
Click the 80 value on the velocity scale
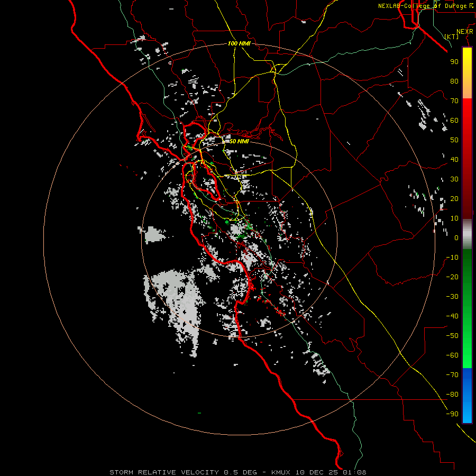[454, 81]
